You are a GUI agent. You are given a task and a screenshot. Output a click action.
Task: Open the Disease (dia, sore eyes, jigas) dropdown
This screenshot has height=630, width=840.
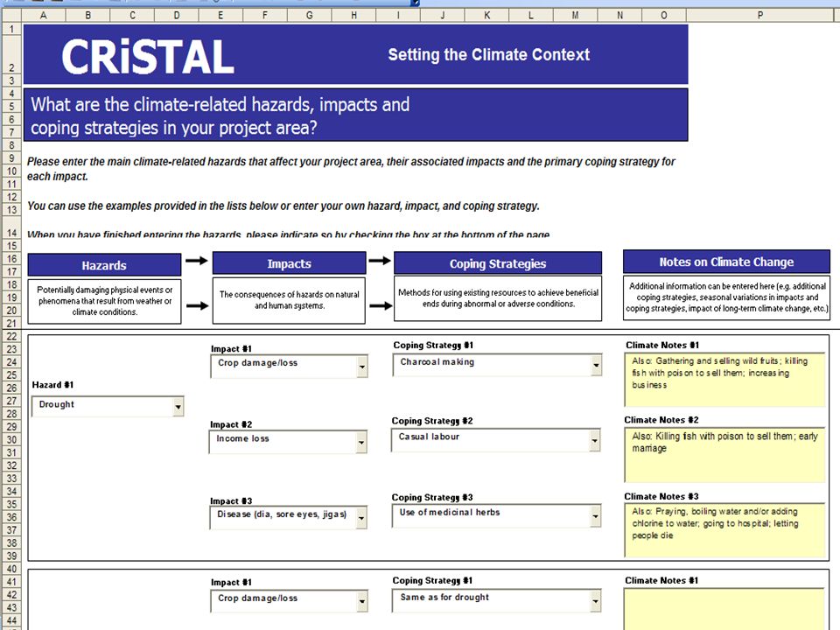pos(361,518)
